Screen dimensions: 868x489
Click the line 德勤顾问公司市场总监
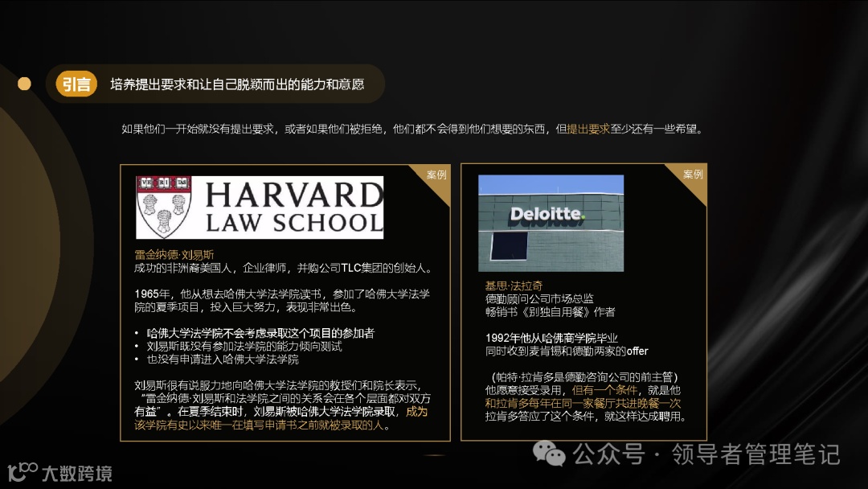(x=539, y=298)
